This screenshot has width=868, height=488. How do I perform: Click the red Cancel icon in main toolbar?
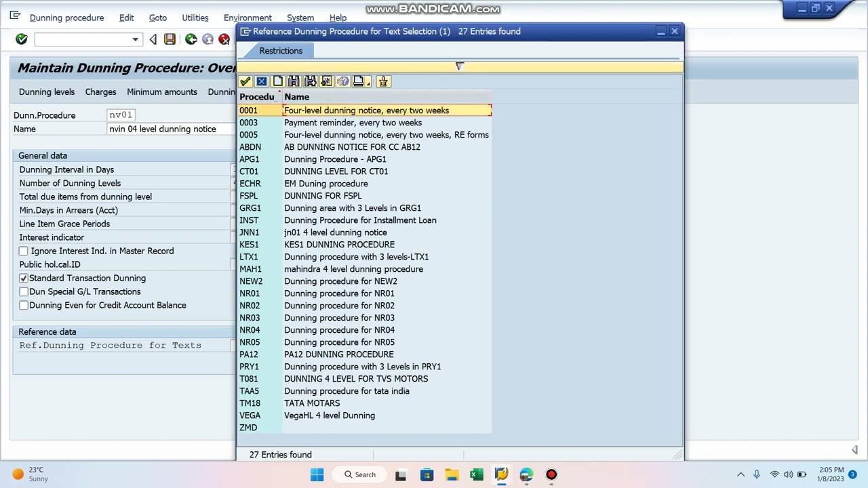point(224,39)
